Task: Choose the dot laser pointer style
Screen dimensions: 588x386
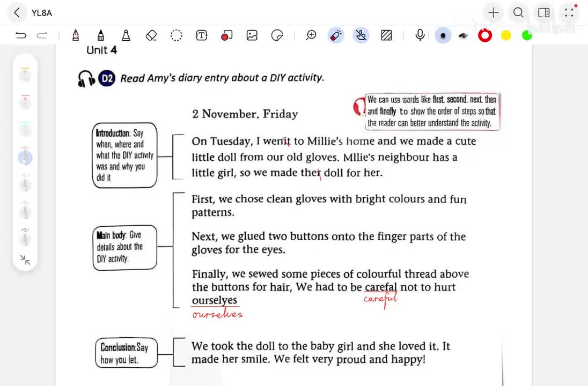Action: (443, 35)
